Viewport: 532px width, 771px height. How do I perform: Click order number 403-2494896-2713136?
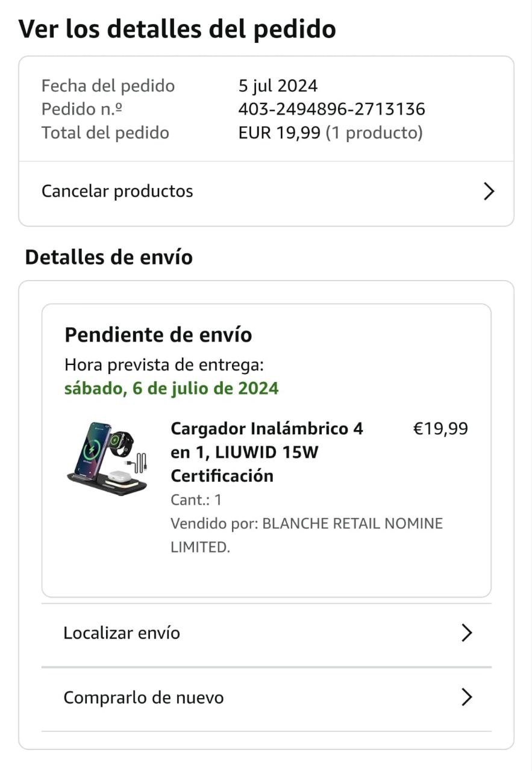(x=332, y=109)
